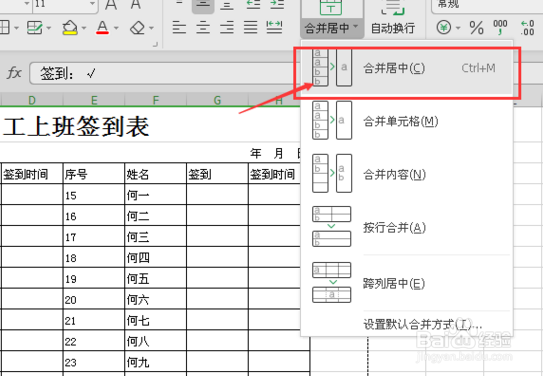Viewport: 543px width, 376px height.
Task: Click the increase decimal places icon
Action: [x=527, y=28]
